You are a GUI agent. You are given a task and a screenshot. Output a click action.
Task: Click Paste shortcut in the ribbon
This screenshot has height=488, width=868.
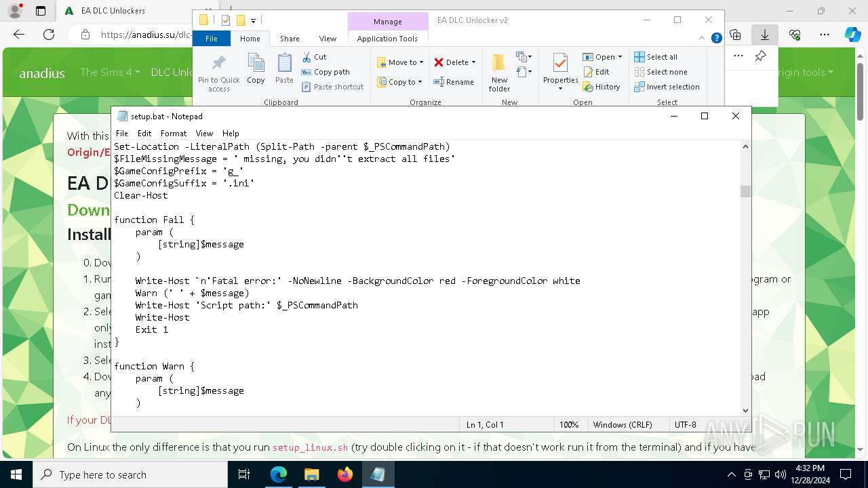(x=332, y=87)
